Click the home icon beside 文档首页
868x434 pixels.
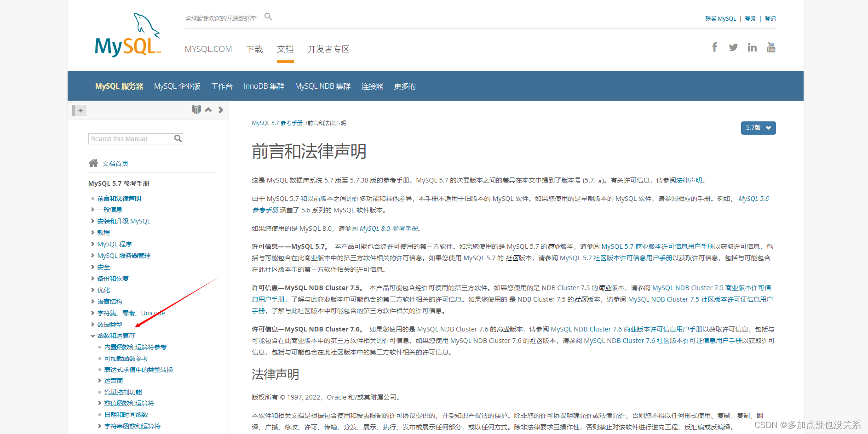pyautogui.click(x=93, y=163)
